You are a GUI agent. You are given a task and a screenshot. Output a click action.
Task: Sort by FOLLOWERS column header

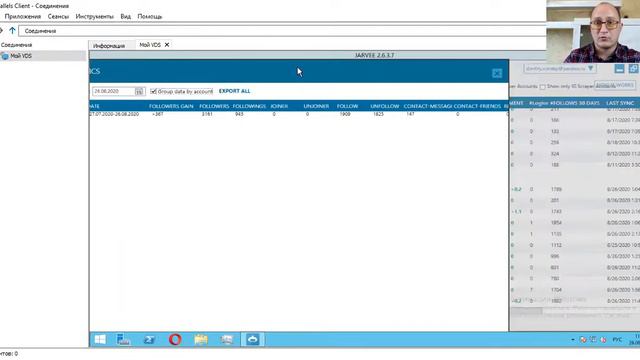[214, 106]
